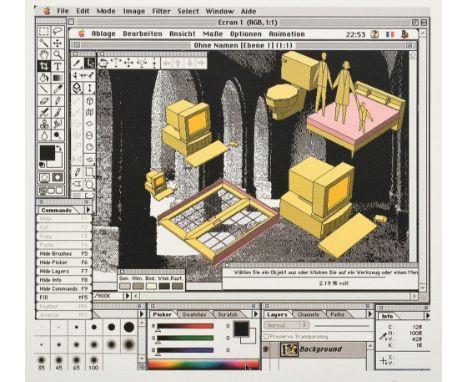
Task: Open the Normal blend mode dropdown
Action: tap(287, 325)
